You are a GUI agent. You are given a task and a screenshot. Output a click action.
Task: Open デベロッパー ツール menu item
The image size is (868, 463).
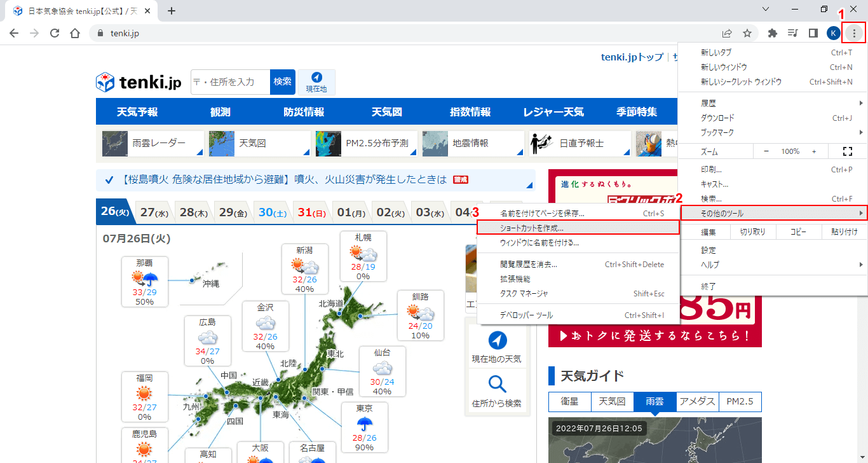[x=578, y=315]
